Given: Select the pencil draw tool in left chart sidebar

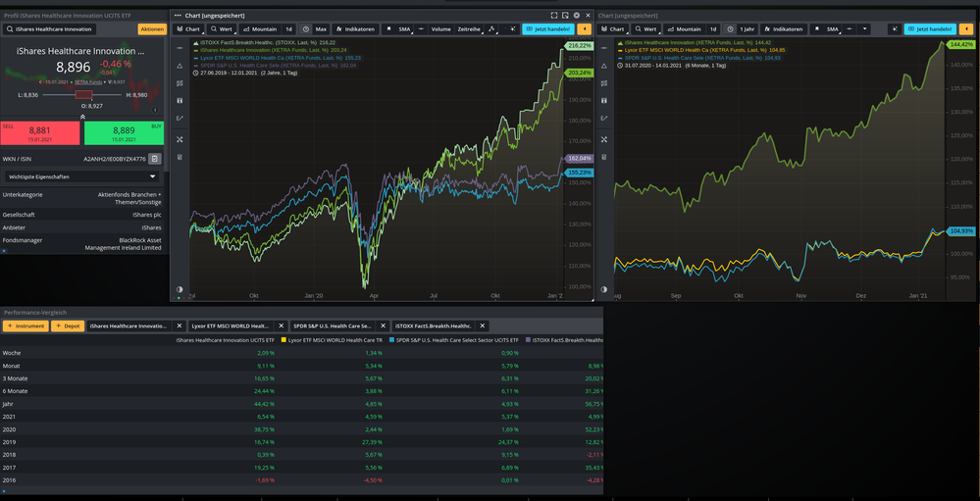Looking at the screenshot, I should pos(180,118).
